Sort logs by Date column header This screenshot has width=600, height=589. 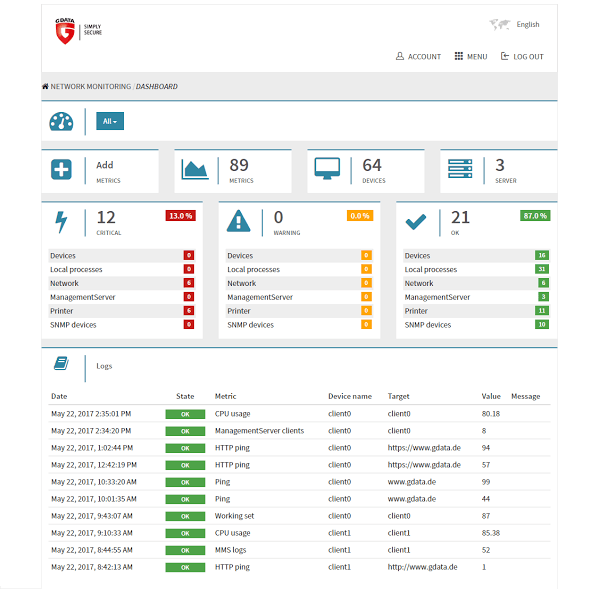point(59,396)
